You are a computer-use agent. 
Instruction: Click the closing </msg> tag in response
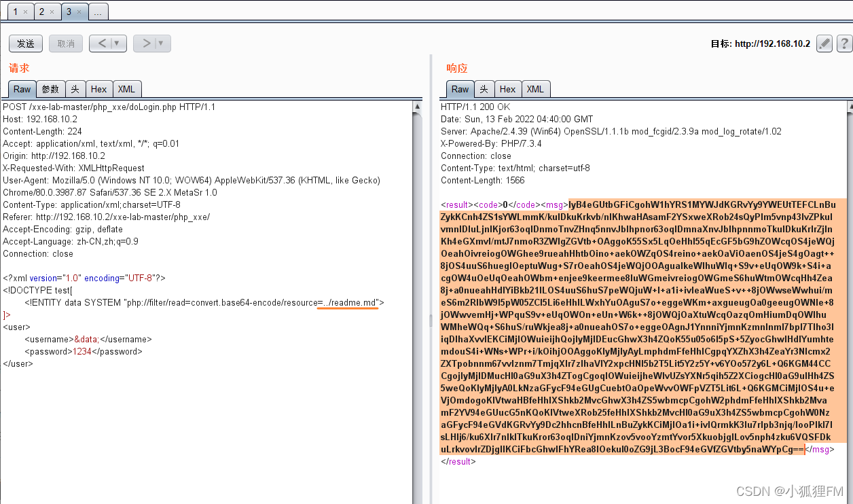click(x=820, y=450)
